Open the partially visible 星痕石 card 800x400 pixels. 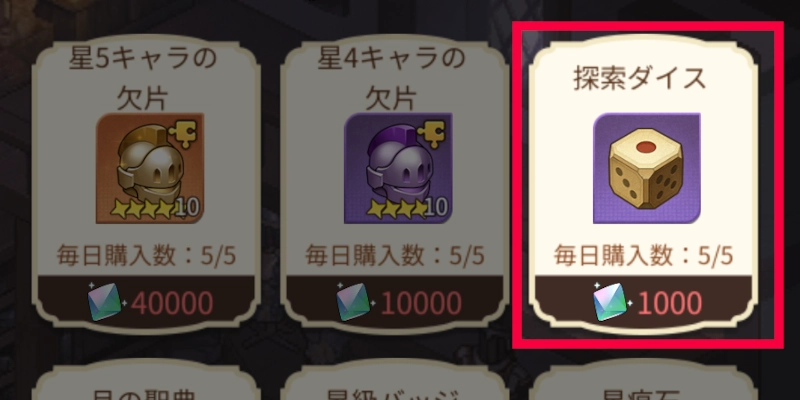click(x=643, y=380)
